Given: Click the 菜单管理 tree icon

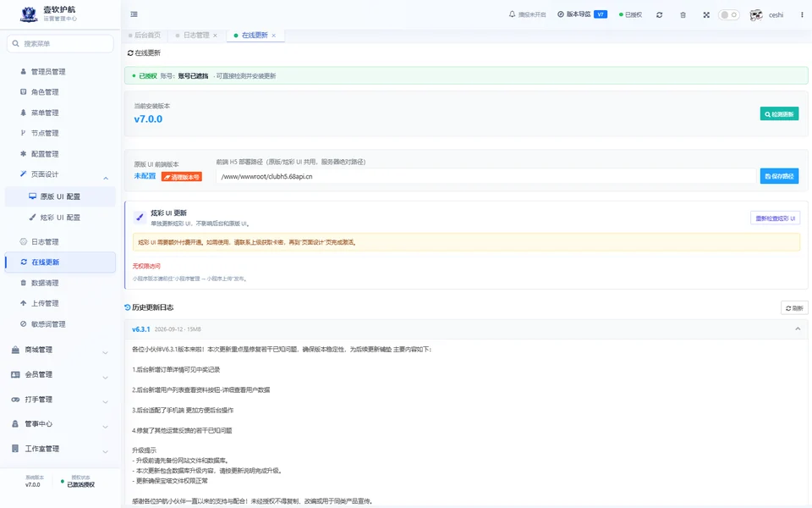Looking at the screenshot, I should [x=23, y=113].
